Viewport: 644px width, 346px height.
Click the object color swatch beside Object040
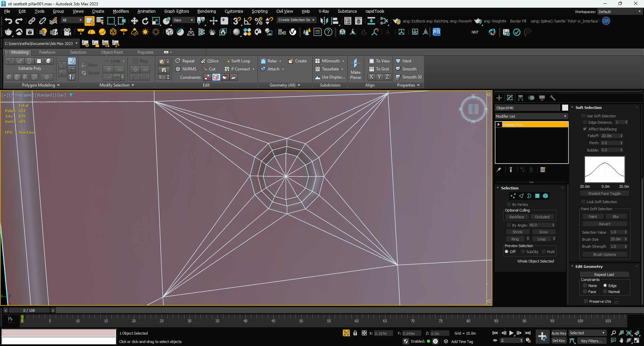[x=565, y=108]
